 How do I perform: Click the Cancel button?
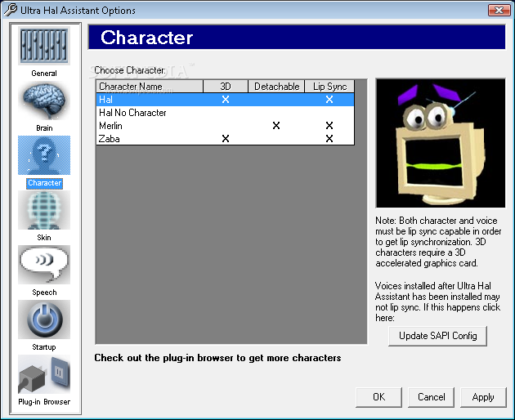point(432,397)
